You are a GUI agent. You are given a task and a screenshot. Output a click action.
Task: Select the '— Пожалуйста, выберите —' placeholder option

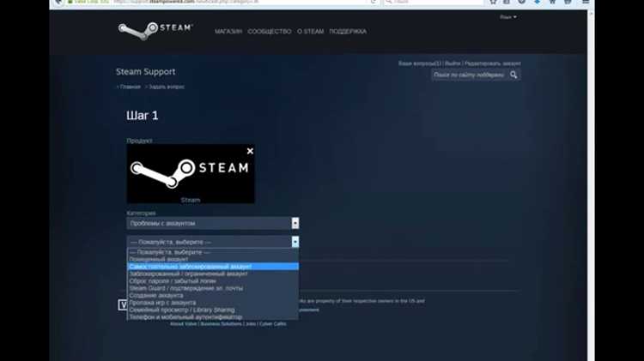213,252
